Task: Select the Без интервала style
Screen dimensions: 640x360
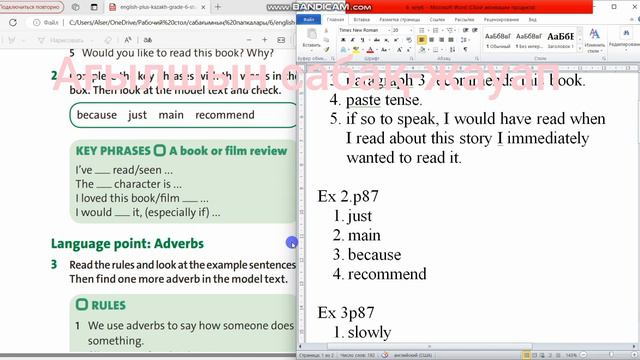Action: pyautogui.click(x=529, y=40)
